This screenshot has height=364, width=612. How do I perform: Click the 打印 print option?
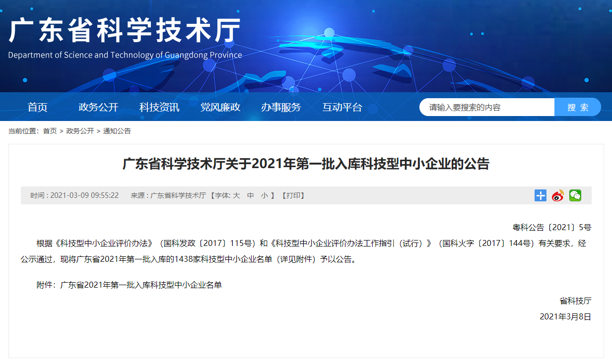click(x=293, y=195)
